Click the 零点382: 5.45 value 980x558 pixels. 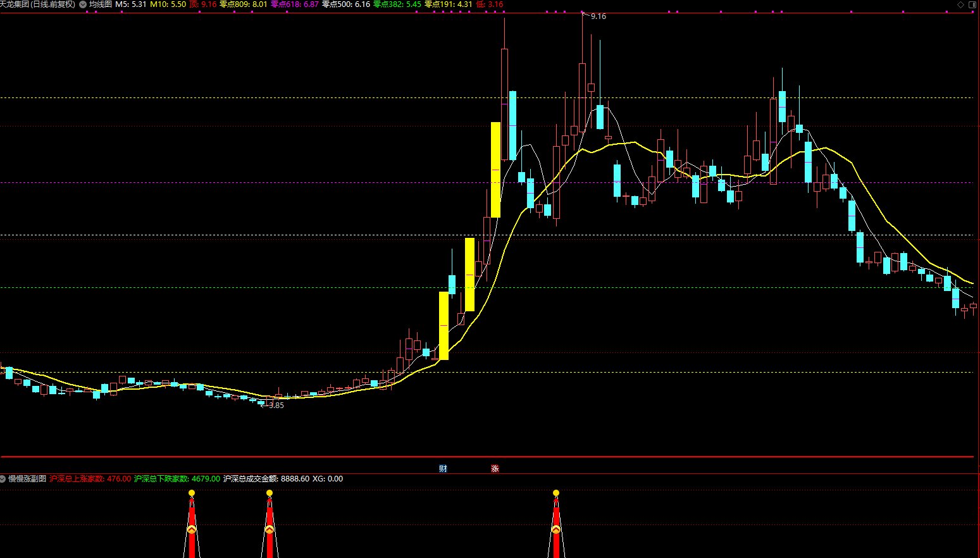pos(397,4)
